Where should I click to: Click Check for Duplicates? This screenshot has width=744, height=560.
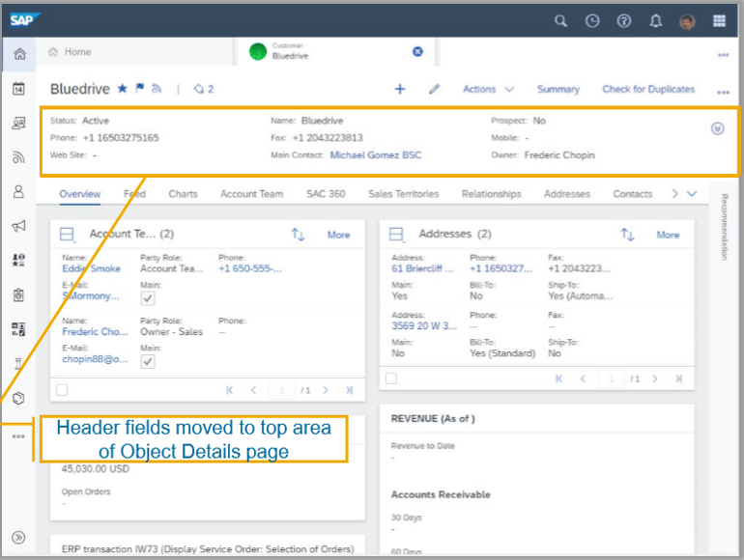pyautogui.click(x=648, y=89)
